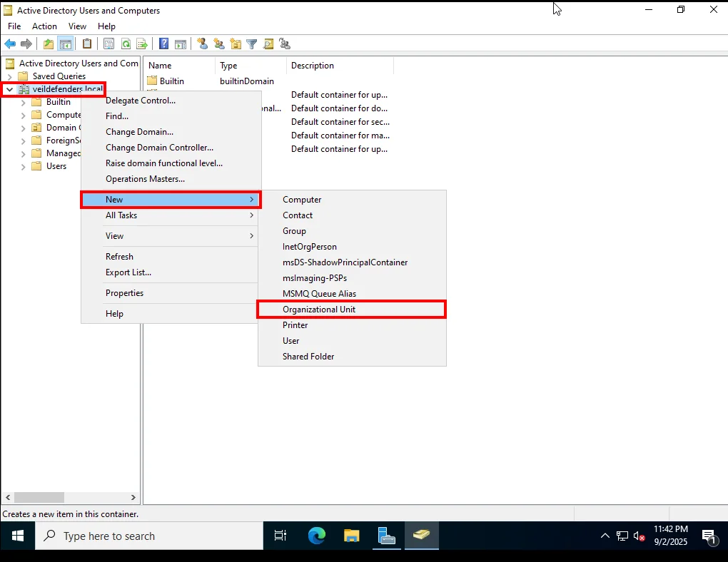Image resolution: width=728 pixels, height=562 pixels.
Task: Collapse the veildefenders.local tree node
Action: [10, 89]
